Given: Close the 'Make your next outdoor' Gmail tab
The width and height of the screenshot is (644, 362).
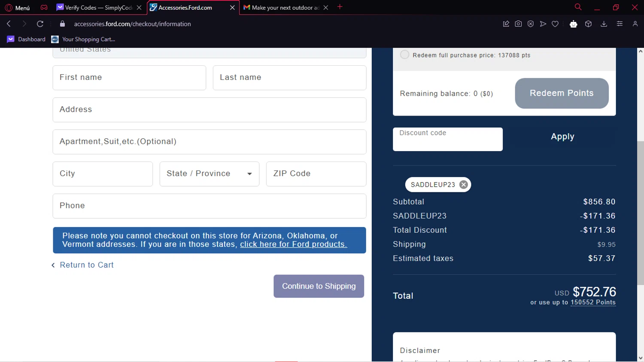Looking at the screenshot, I should 326,8.
